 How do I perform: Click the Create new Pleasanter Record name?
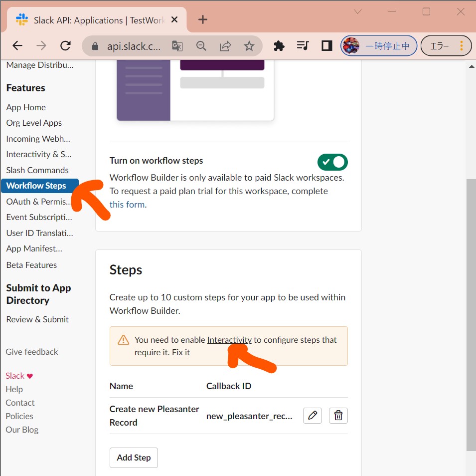154,416
